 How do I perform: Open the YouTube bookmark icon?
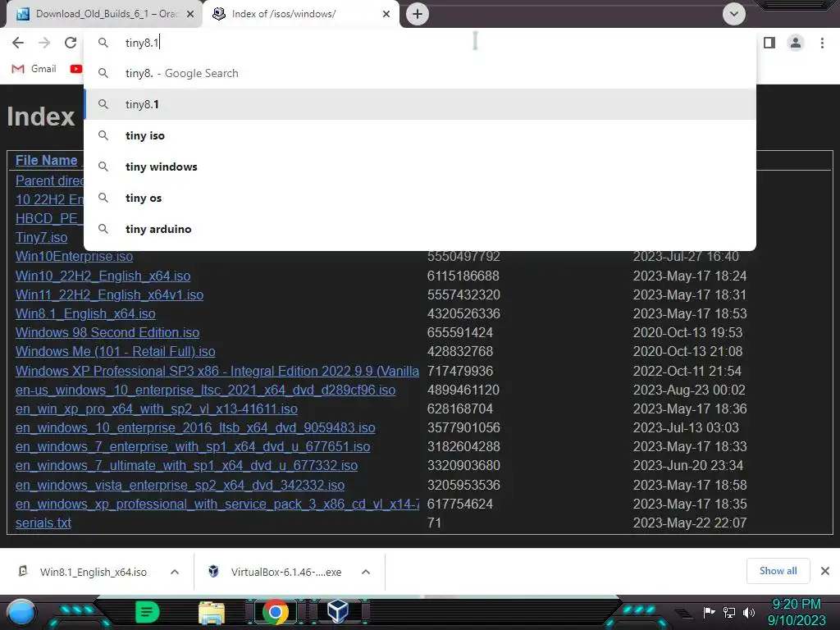[76, 69]
